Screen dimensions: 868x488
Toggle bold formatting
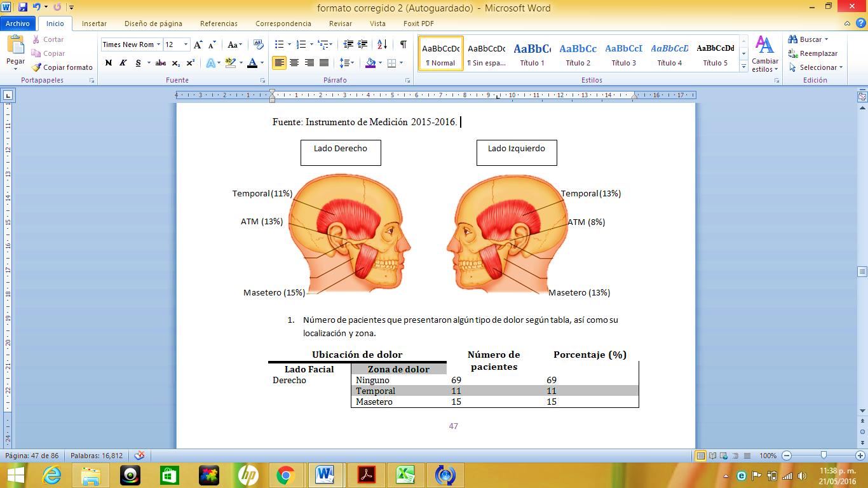(109, 63)
